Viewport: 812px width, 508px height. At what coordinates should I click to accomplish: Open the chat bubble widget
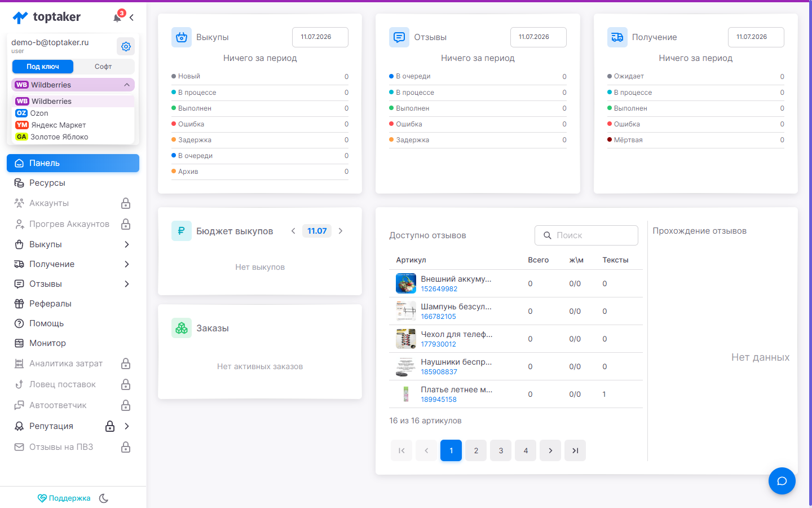pos(782,481)
